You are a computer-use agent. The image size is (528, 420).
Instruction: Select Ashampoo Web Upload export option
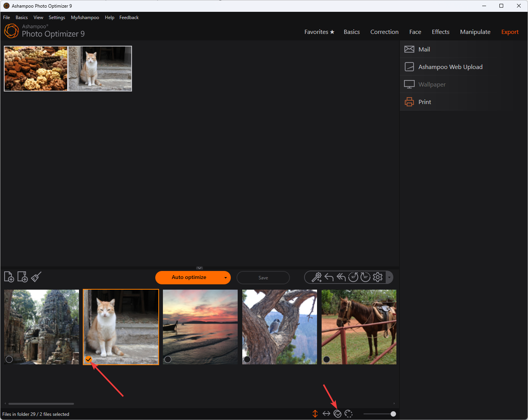click(x=450, y=67)
